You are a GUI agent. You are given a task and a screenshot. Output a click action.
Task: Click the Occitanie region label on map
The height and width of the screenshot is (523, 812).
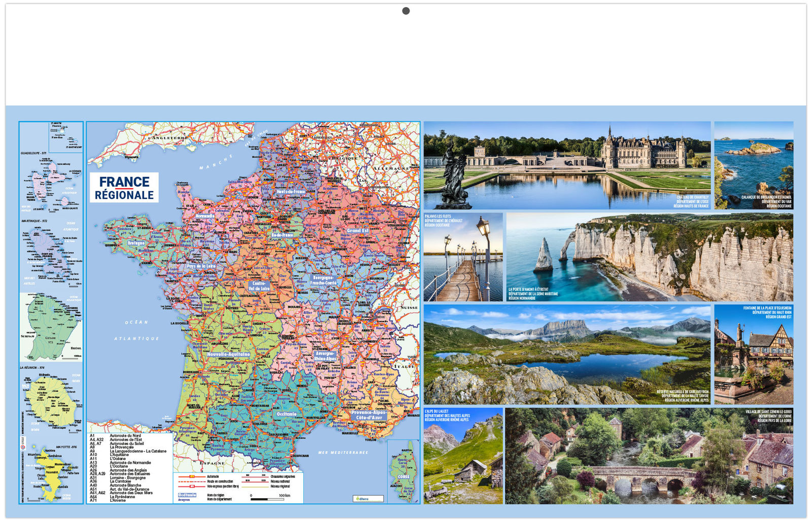click(x=287, y=414)
